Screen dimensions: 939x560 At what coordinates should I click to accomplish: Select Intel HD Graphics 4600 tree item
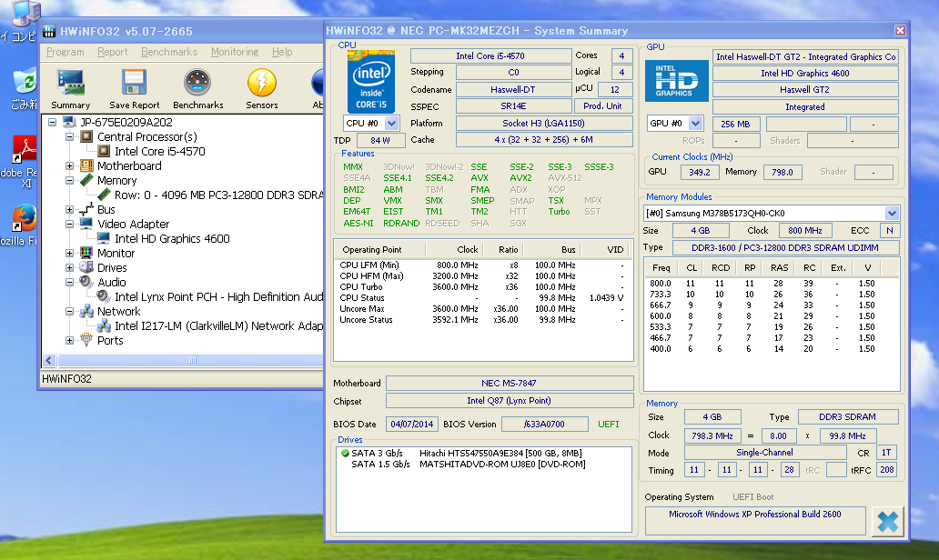[x=172, y=239]
